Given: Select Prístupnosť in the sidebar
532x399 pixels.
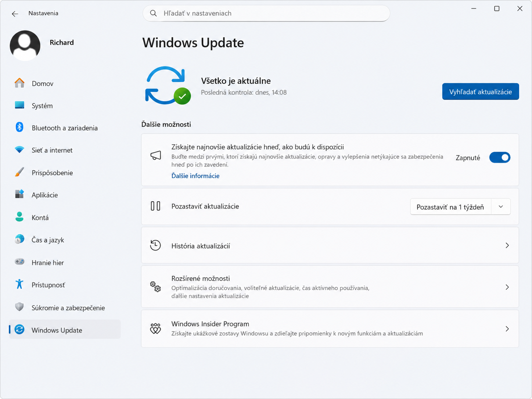Looking at the screenshot, I should 65,285.
